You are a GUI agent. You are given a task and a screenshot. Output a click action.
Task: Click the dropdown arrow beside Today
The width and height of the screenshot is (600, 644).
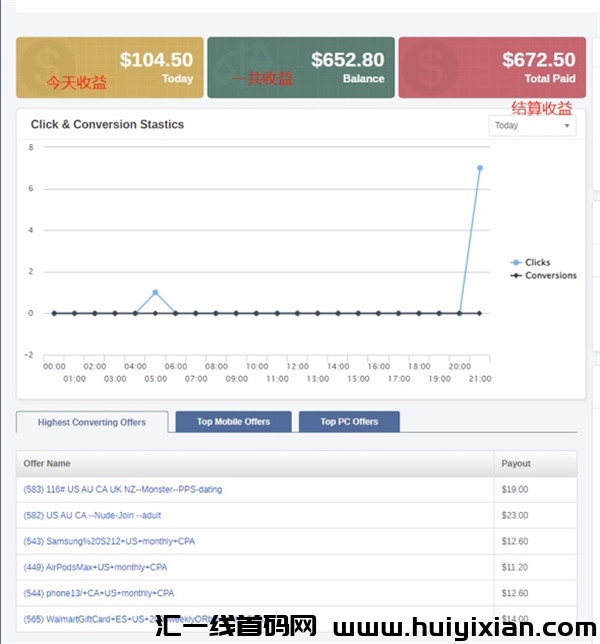tap(567, 126)
